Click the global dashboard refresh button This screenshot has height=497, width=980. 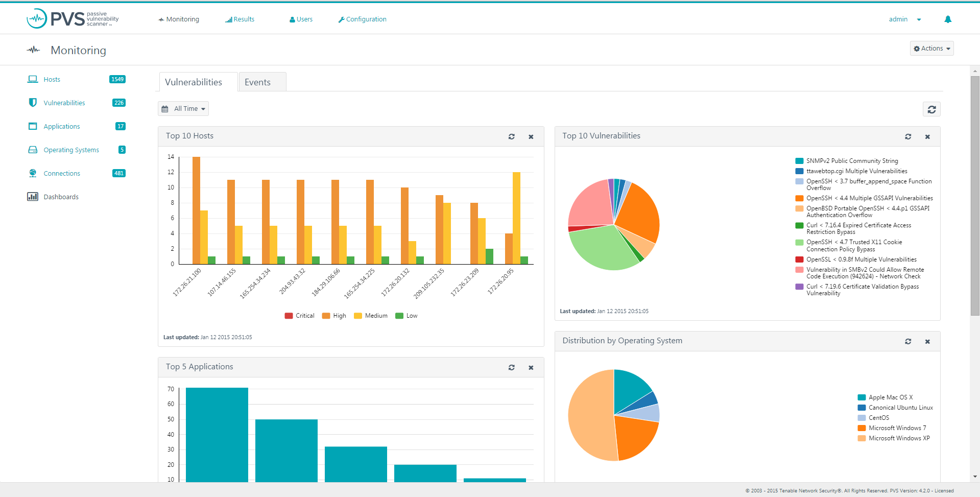click(x=931, y=109)
